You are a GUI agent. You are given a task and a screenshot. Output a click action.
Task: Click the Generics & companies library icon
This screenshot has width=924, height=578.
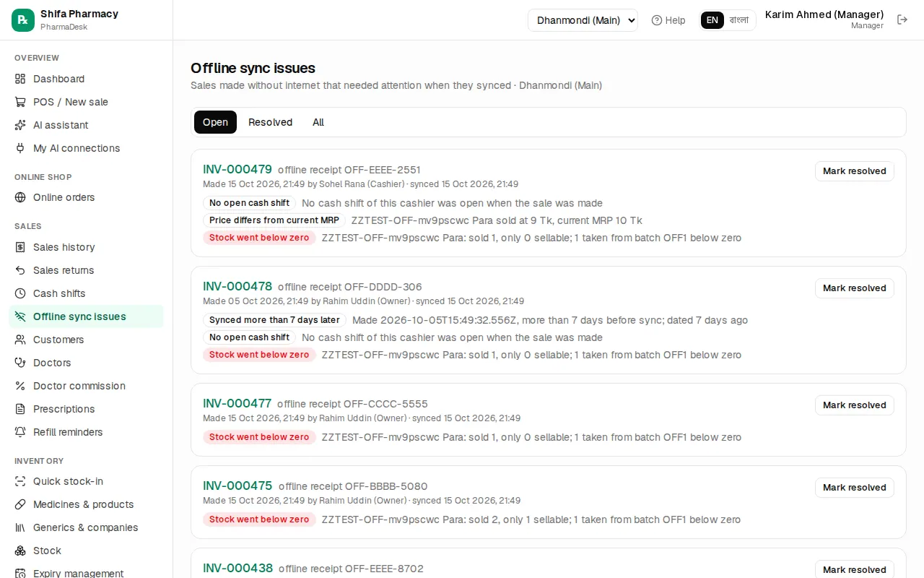coord(20,527)
